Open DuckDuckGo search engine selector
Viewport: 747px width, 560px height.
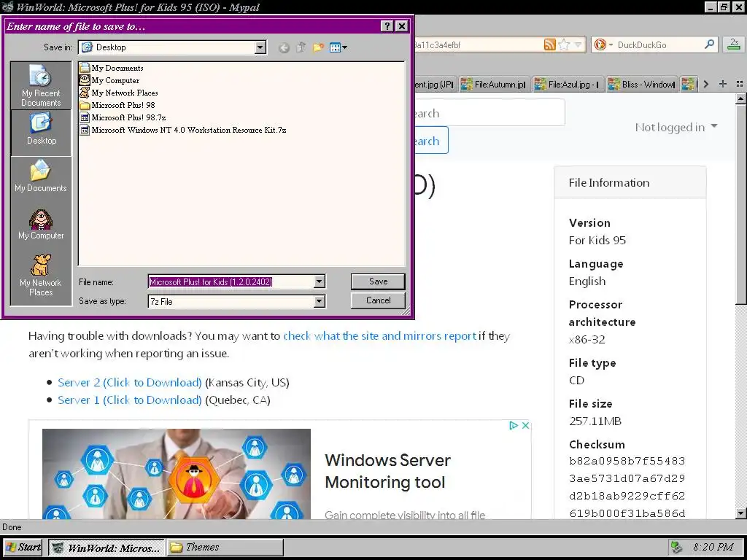(x=603, y=44)
